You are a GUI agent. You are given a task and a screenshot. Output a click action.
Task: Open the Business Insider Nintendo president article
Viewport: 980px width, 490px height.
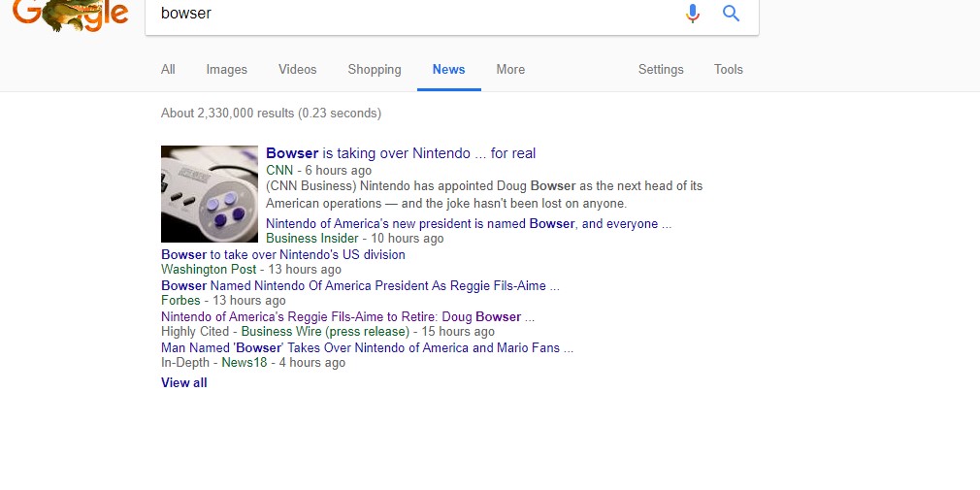(x=469, y=224)
